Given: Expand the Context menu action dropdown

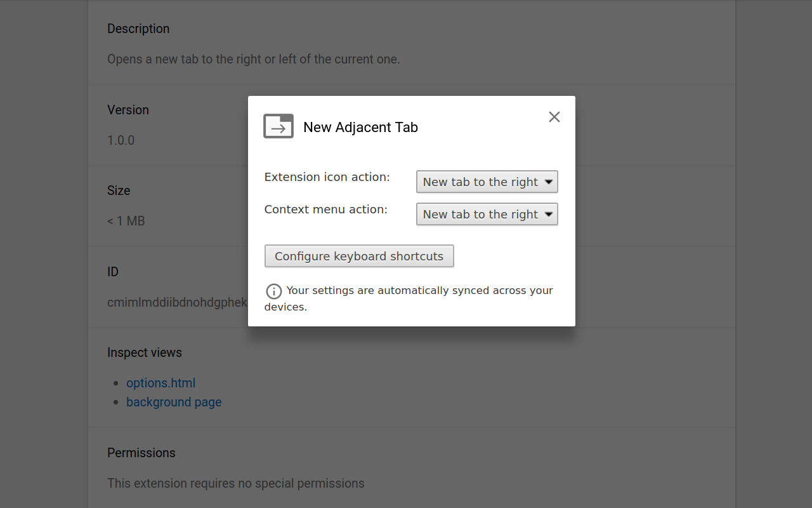Looking at the screenshot, I should pos(487,215).
